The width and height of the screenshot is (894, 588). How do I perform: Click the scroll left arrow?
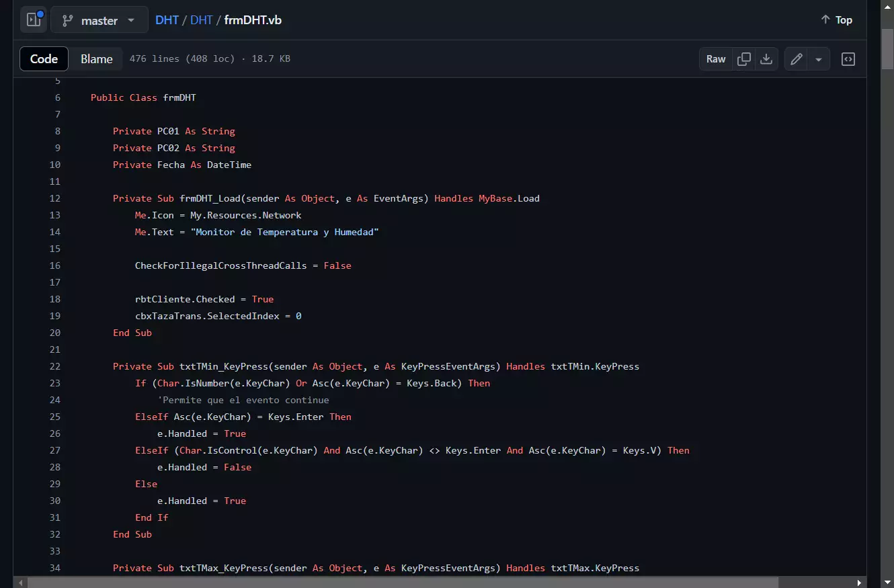point(21,582)
